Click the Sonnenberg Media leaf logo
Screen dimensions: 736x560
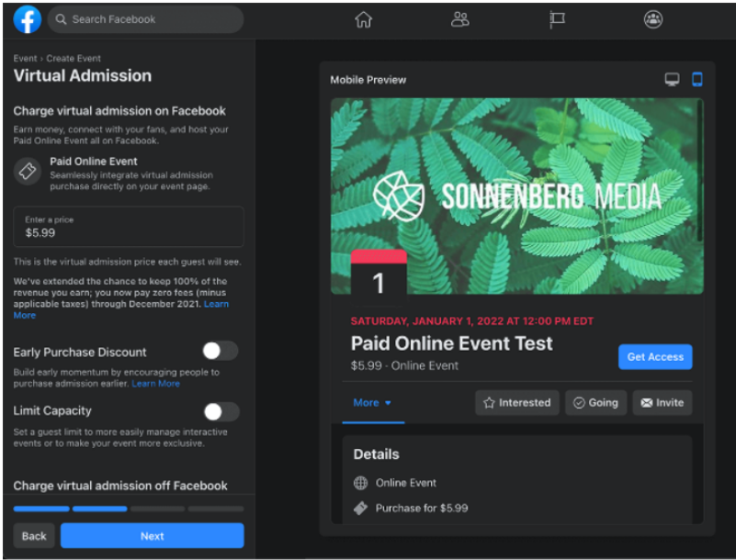tap(399, 196)
